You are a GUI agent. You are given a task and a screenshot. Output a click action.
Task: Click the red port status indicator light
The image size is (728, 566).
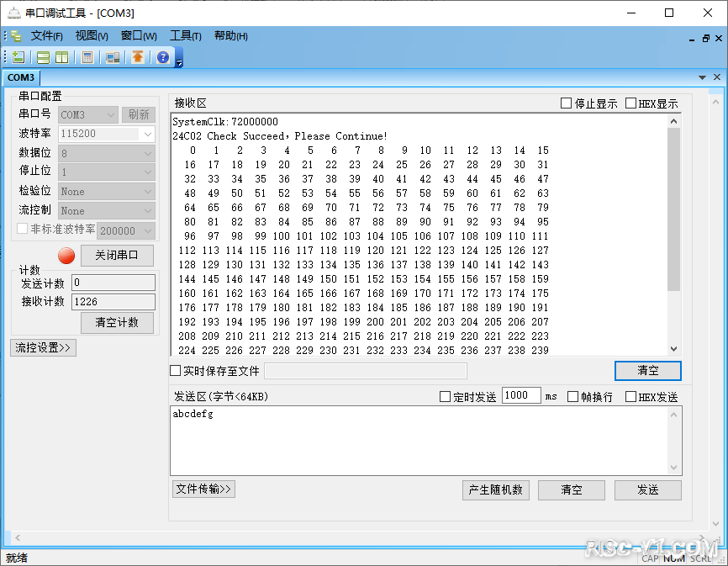pos(66,256)
